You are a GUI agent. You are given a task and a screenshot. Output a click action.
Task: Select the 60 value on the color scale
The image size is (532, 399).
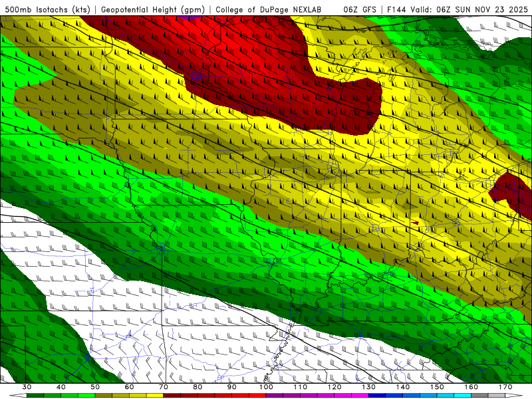[129, 387]
